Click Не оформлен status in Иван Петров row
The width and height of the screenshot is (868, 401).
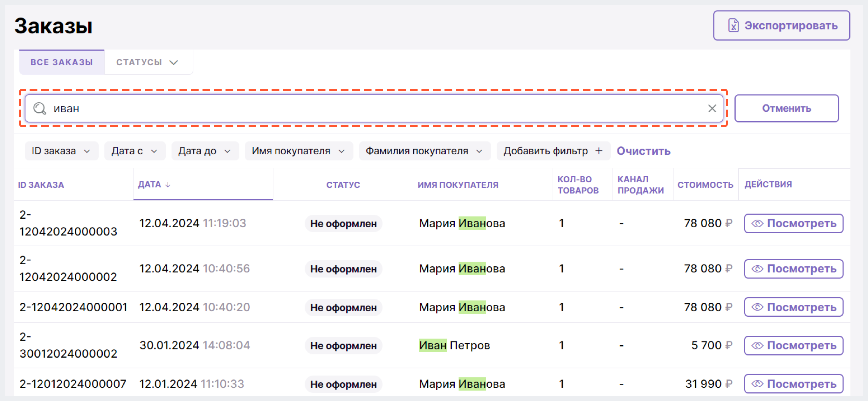pyautogui.click(x=343, y=346)
